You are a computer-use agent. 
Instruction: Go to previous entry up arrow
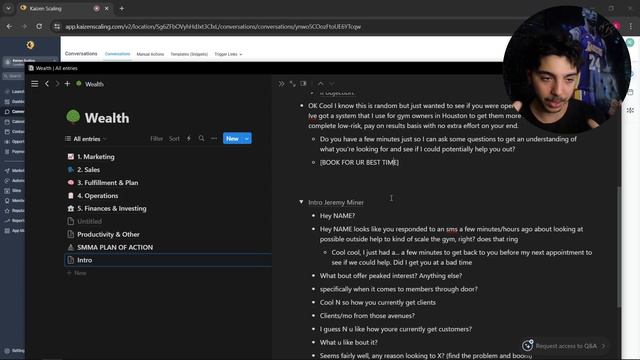[x=321, y=84]
